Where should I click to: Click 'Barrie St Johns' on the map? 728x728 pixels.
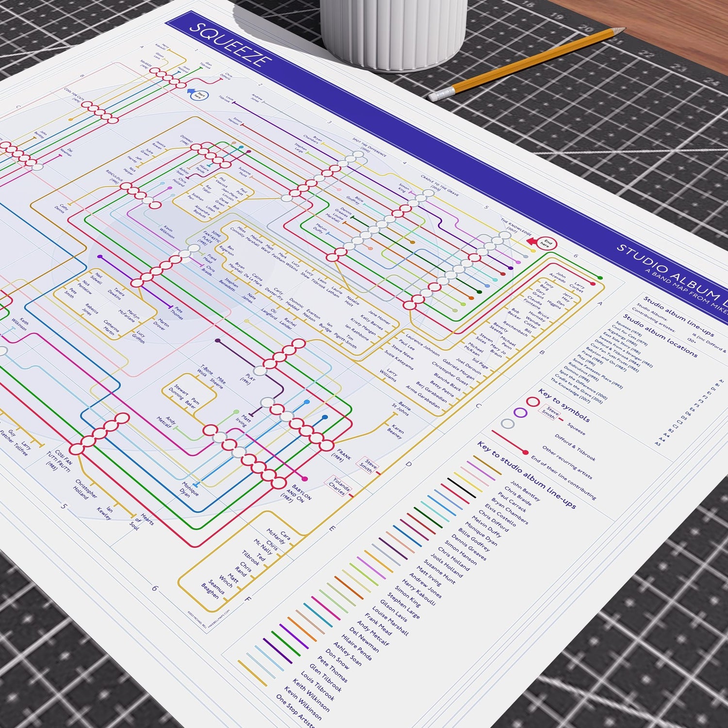(x=400, y=409)
